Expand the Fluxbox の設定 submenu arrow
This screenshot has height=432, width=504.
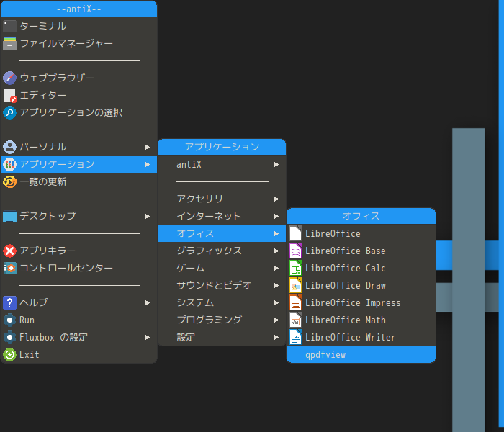click(x=148, y=338)
